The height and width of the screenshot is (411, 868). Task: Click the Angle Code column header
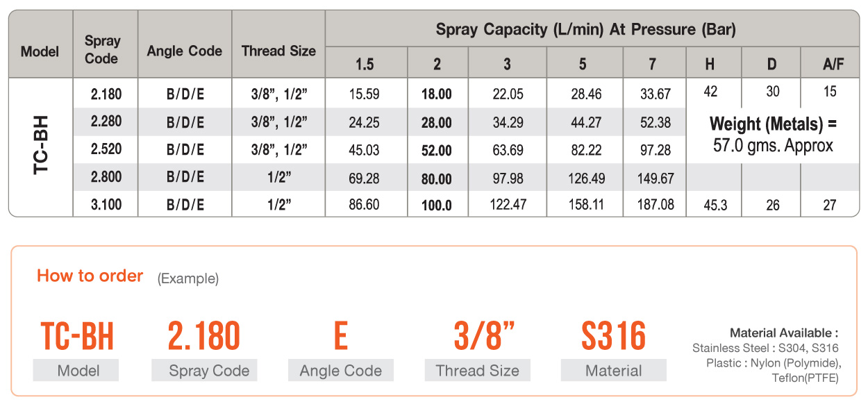(185, 51)
